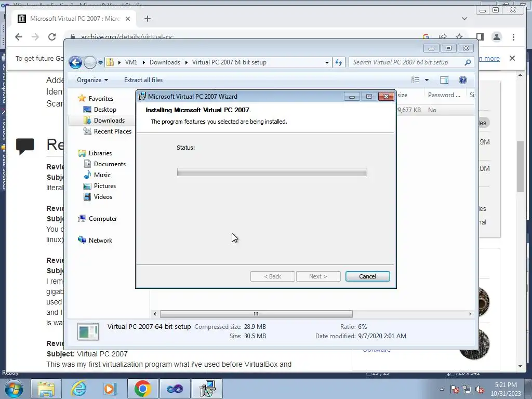Open the Organize menu
The width and height of the screenshot is (532, 399).
tap(92, 80)
